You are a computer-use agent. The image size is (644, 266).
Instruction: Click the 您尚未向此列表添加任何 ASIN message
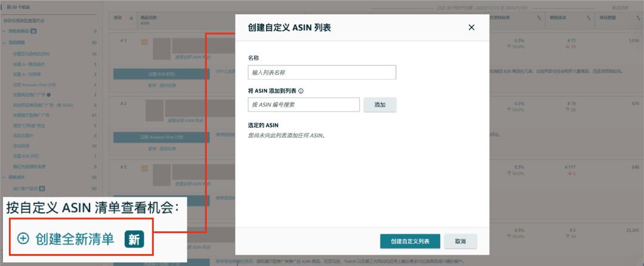[287, 135]
